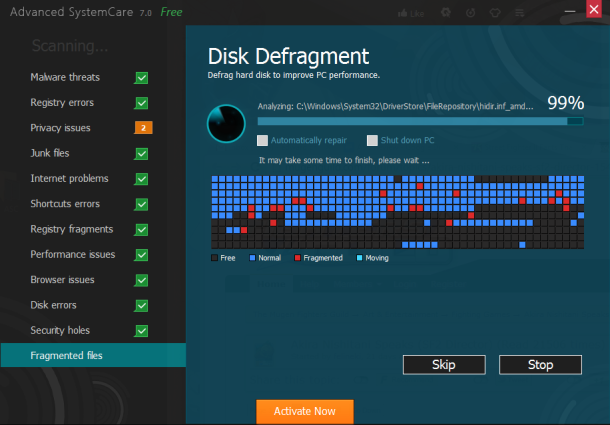The image size is (610, 425).
Task: Select Disk errors in the scan list
Action: pyautogui.click(x=53, y=305)
